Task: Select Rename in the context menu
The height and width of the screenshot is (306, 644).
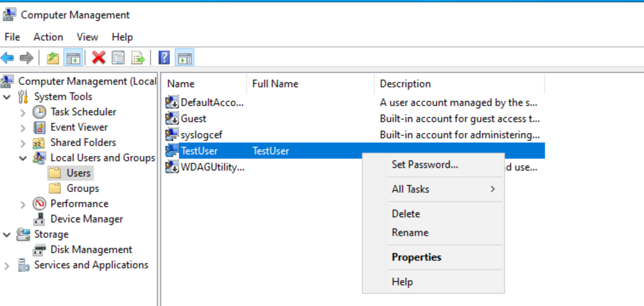Action: [x=410, y=232]
